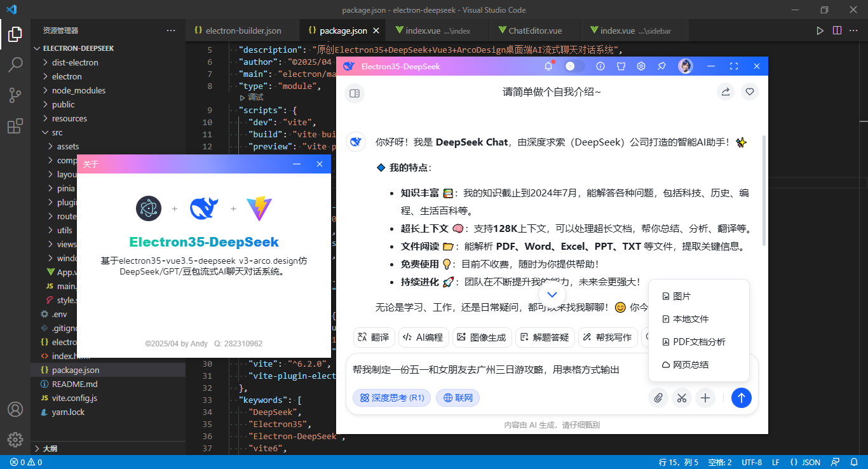Select 本地文件 from the popup menu
The width and height of the screenshot is (868, 469).
699,319
